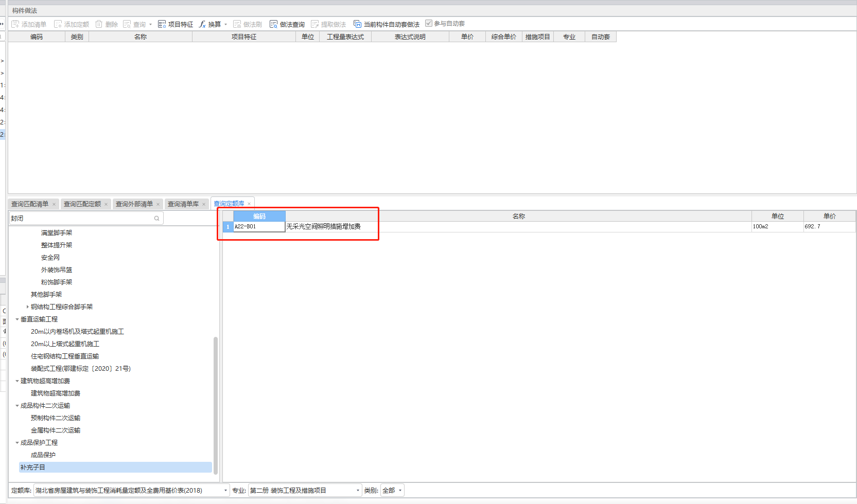
Task: Click the 添加定额 toolbar icon
Action: click(58, 24)
